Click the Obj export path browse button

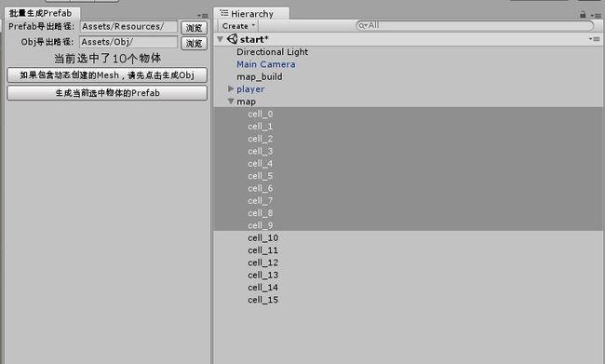(195, 43)
